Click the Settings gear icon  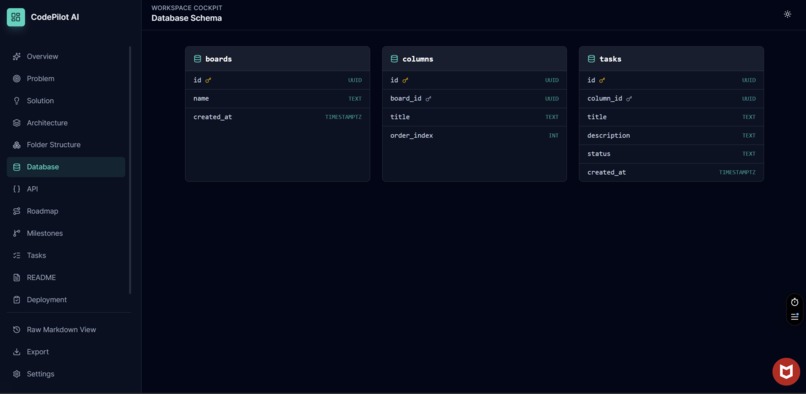[16, 374]
